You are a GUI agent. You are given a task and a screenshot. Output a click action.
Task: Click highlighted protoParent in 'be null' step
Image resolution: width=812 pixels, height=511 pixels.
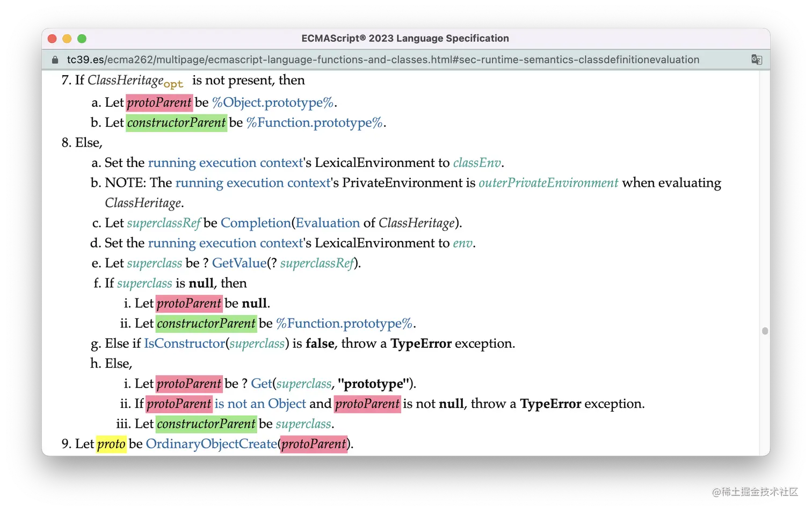pos(189,304)
